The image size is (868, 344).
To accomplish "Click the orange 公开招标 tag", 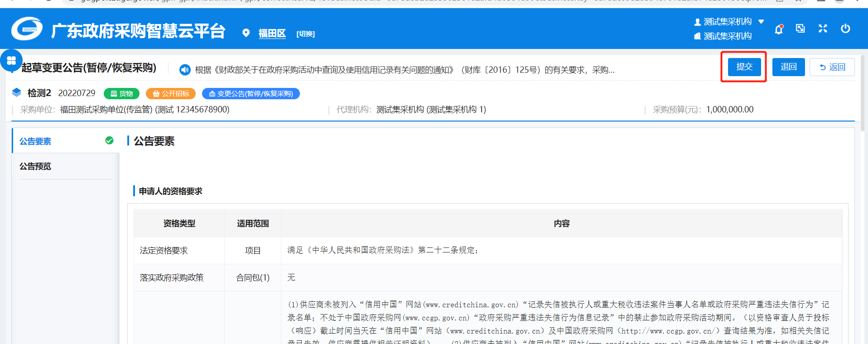I will coord(171,94).
